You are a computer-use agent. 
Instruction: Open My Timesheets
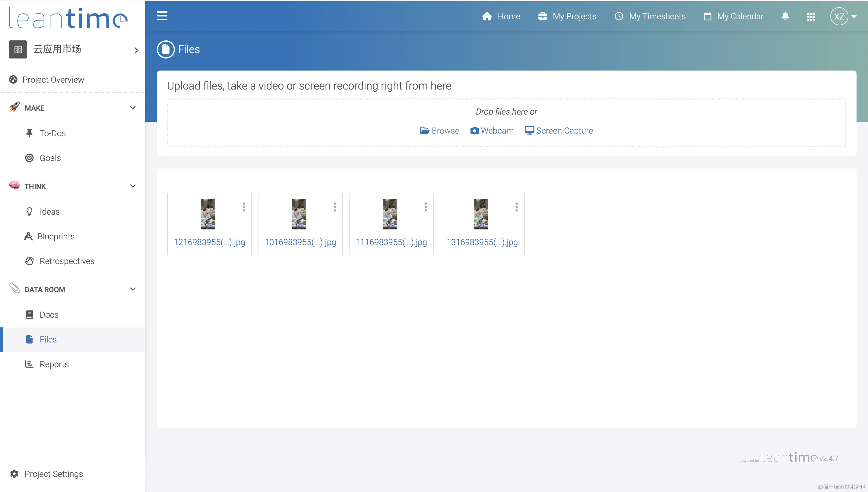(x=650, y=16)
